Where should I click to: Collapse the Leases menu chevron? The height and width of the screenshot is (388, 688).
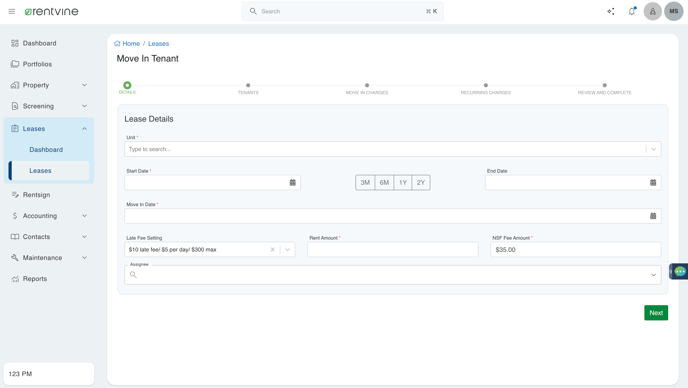click(84, 129)
